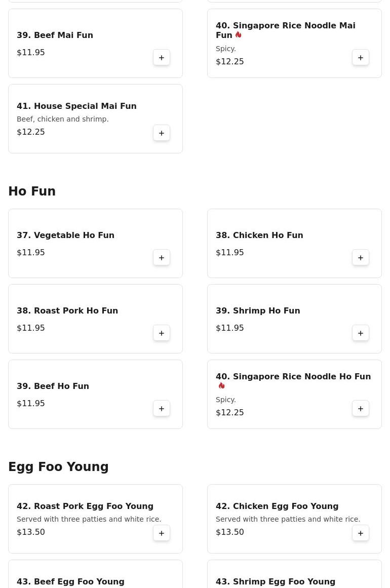390x588 pixels.
Task: Add 42. Chicken Egg Foo Young
Action: tap(361, 533)
